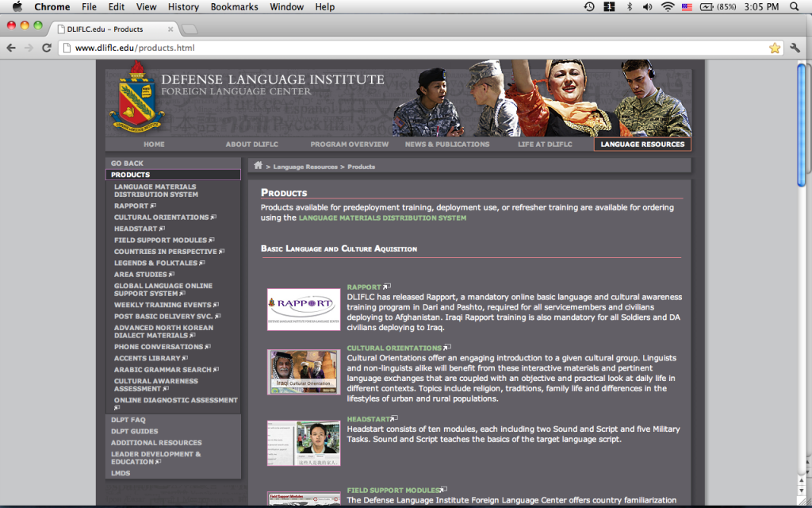
Task: Click the DLIFLC crest logo
Action: [x=136, y=98]
